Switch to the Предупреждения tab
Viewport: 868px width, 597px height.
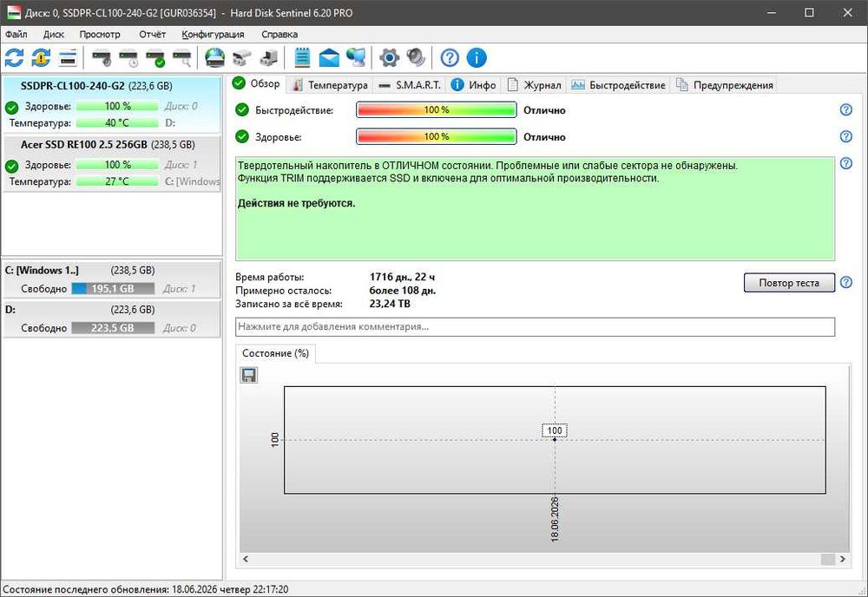(725, 85)
